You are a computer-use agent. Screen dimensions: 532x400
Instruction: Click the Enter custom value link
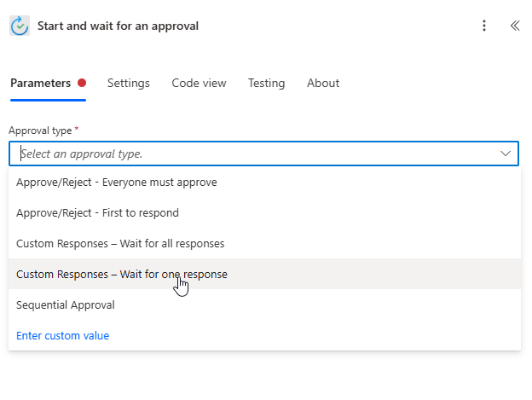63,335
